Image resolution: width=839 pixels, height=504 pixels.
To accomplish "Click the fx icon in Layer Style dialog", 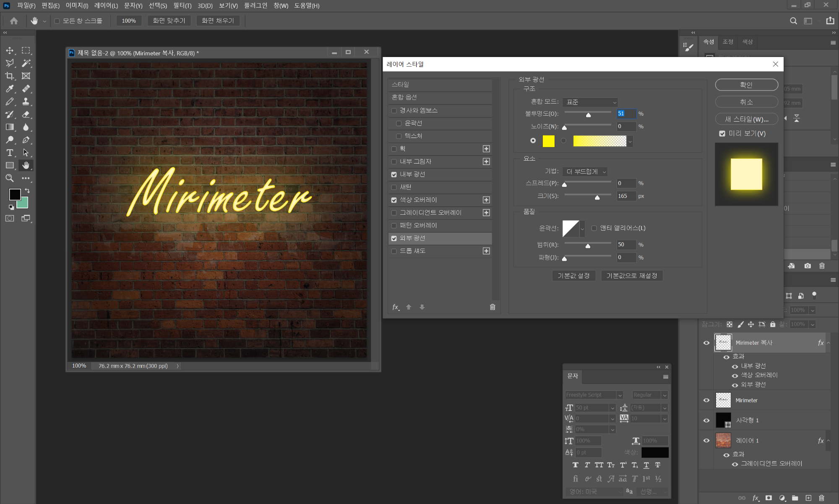I will click(395, 307).
